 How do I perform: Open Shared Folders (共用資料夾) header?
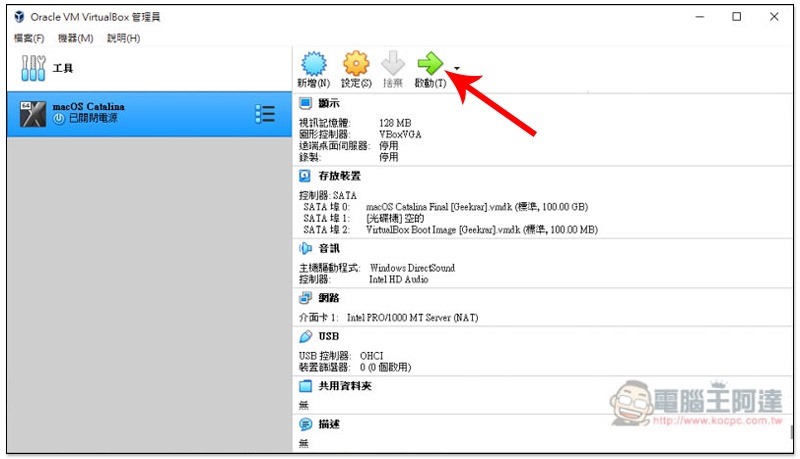(x=345, y=386)
